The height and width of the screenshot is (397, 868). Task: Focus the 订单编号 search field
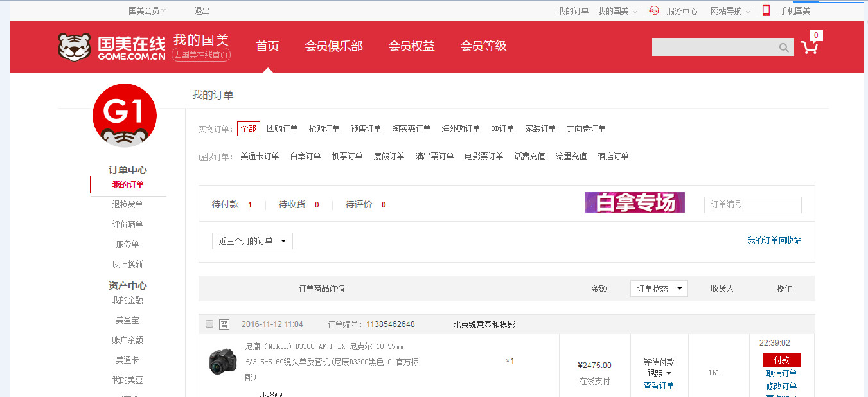coord(753,204)
